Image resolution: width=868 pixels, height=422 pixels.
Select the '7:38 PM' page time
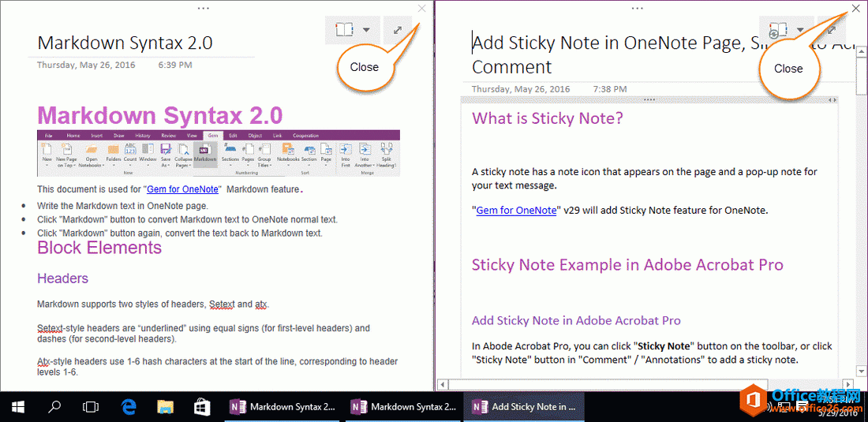point(610,88)
